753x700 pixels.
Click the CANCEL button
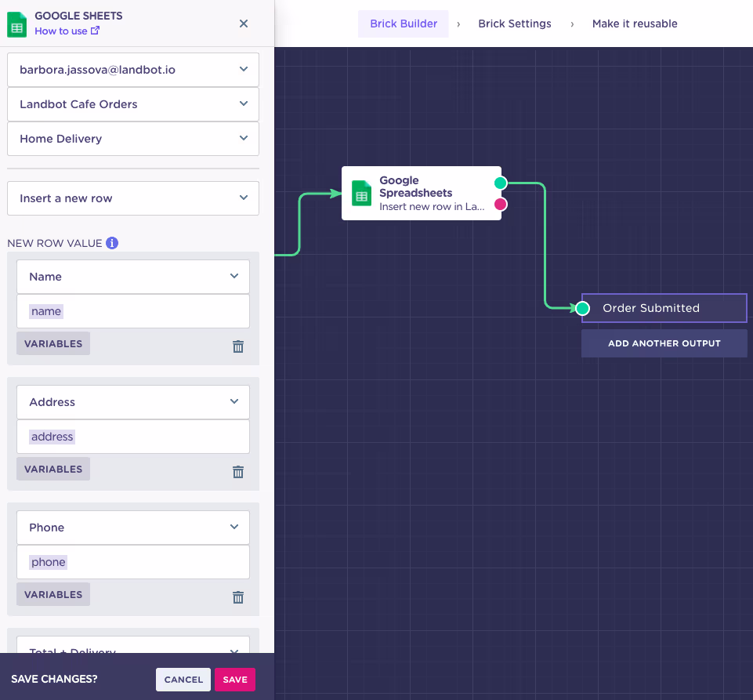tap(183, 680)
